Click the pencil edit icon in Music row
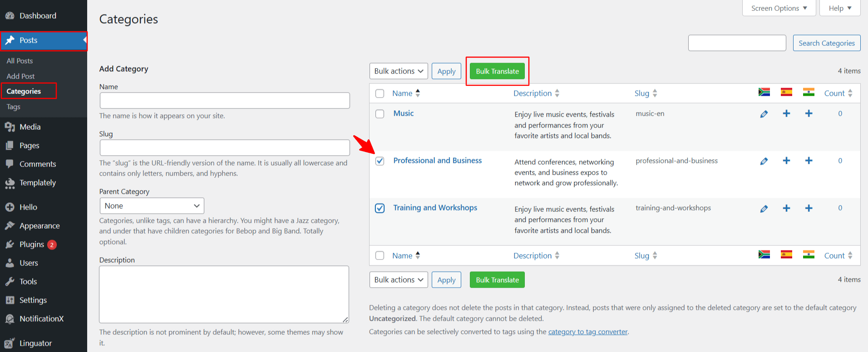868x352 pixels. [x=764, y=114]
